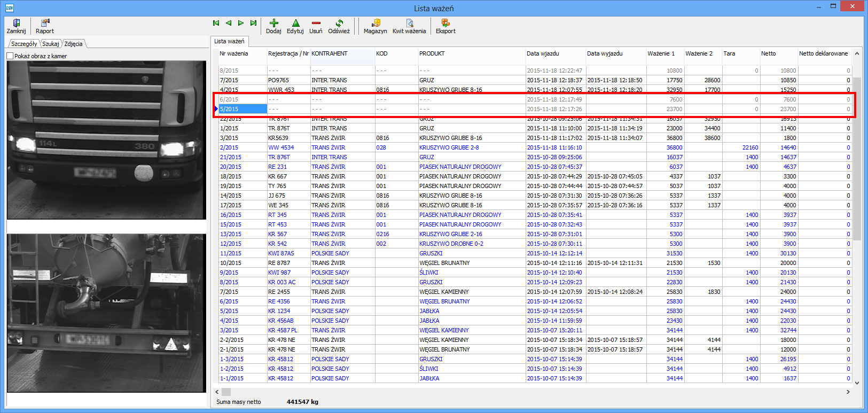Image resolution: width=868 pixels, height=413 pixels.
Task: Open the Magazyn warehouse icon
Action: click(375, 26)
